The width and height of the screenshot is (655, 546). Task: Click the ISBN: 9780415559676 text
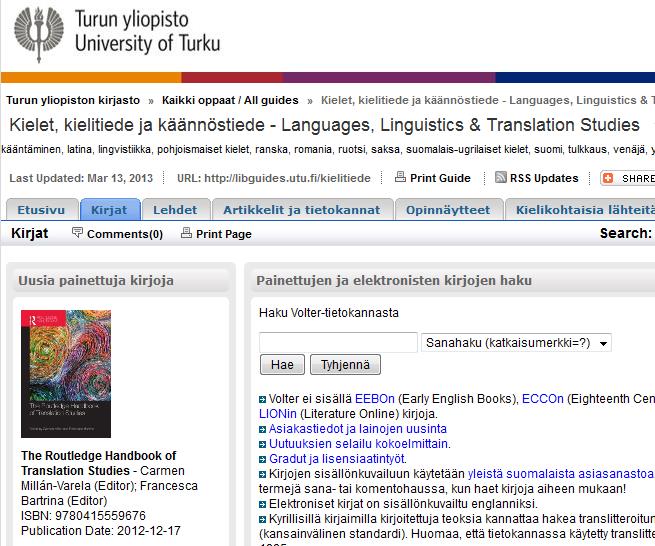click(83, 516)
